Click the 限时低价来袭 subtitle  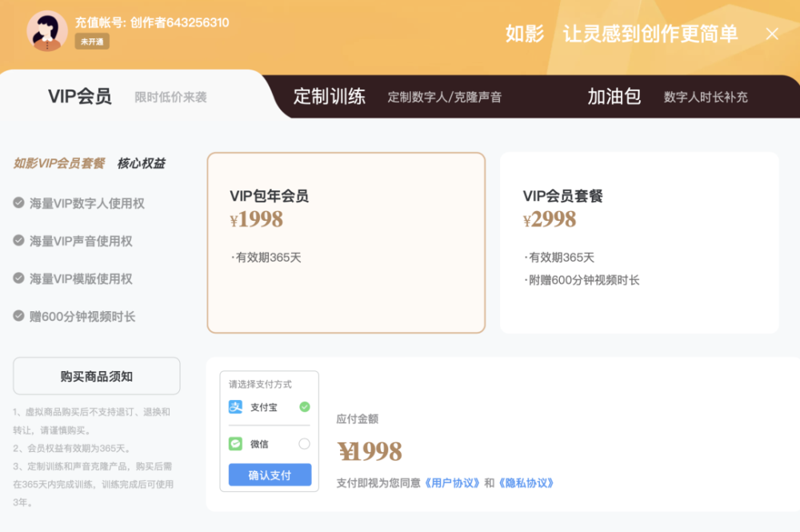(x=171, y=98)
